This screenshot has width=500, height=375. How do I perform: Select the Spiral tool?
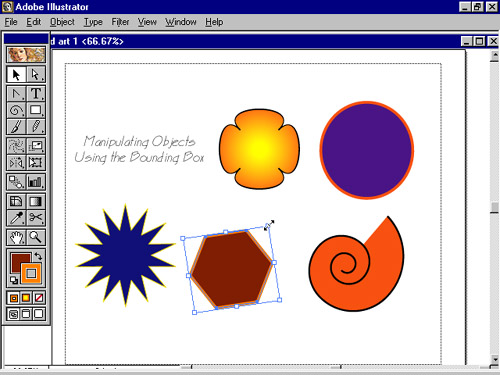point(16,110)
